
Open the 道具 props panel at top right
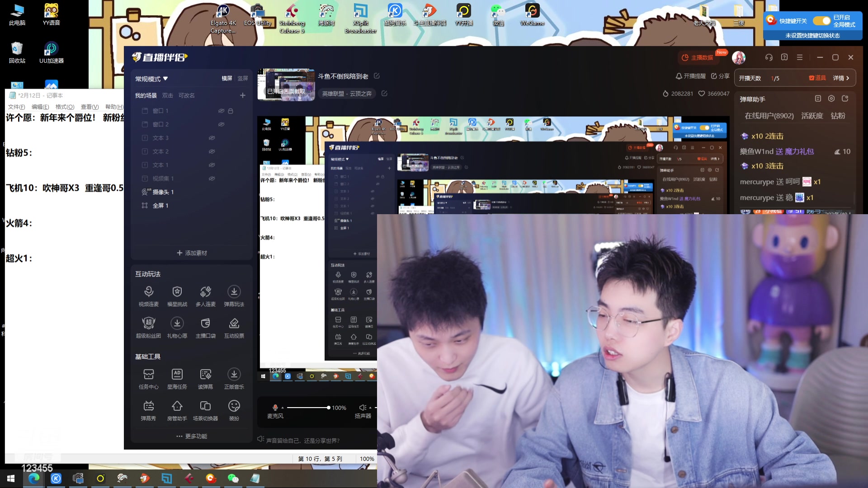point(817,78)
